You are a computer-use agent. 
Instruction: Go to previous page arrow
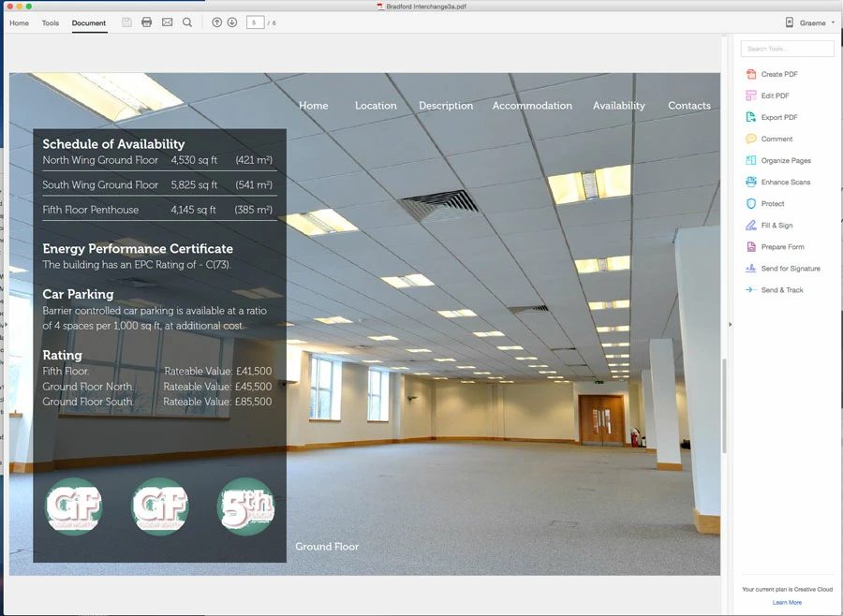pyautogui.click(x=216, y=22)
